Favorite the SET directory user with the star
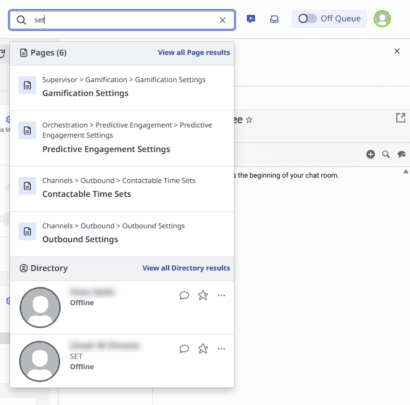The image size is (410, 405). click(203, 348)
